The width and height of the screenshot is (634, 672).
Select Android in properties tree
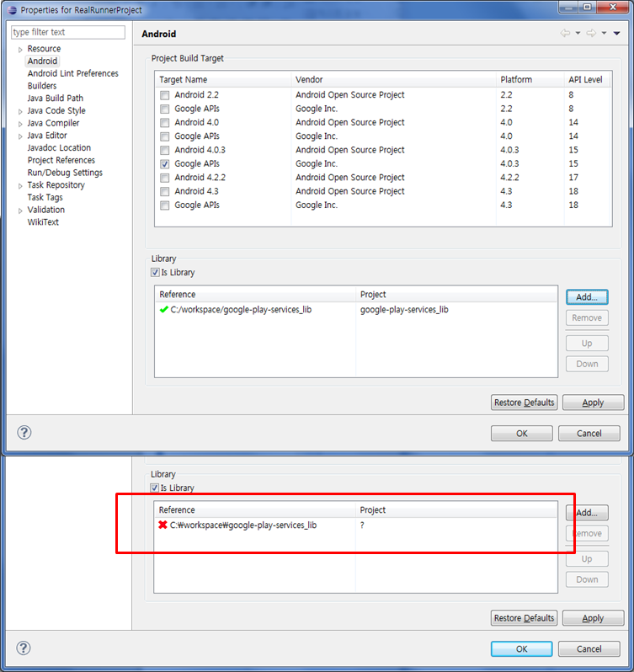(x=42, y=61)
